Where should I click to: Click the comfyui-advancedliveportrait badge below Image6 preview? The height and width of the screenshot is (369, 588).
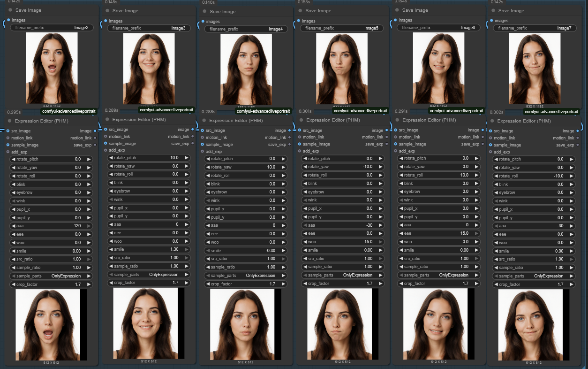pyautogui.click(x=456, y=111)
